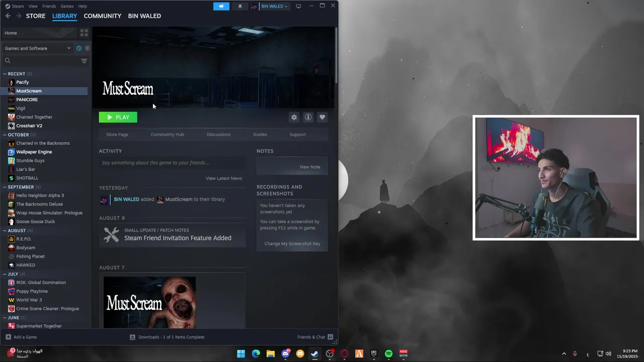Screen dimensions: 644x362
Task: Open Epic Games Launcher from taskbar
Action: tap(374, 354)
